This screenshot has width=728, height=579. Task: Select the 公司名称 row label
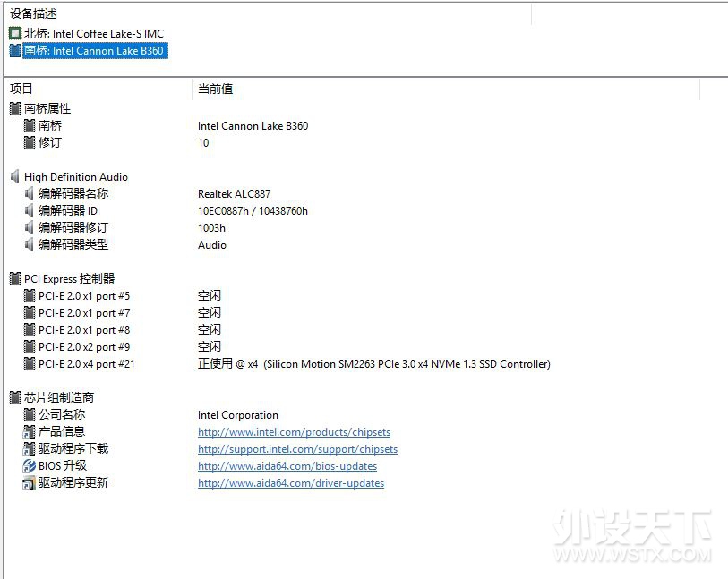click(62, 414)
